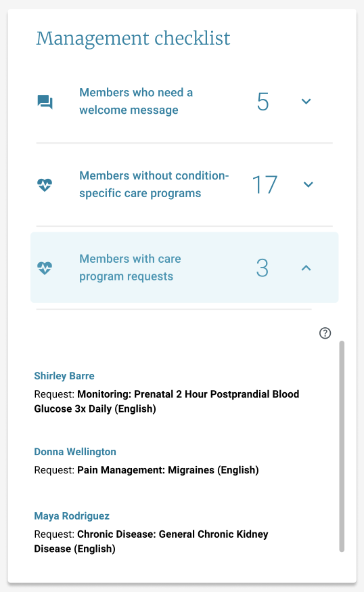Select 'Members with care program requests' row

185,268
